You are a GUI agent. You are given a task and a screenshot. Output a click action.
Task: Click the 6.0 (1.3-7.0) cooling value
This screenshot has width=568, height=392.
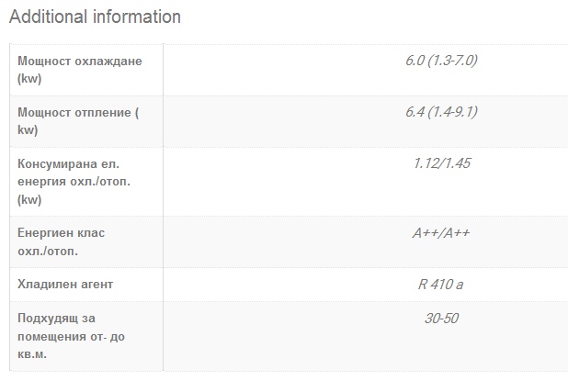[x=441, y=61]
